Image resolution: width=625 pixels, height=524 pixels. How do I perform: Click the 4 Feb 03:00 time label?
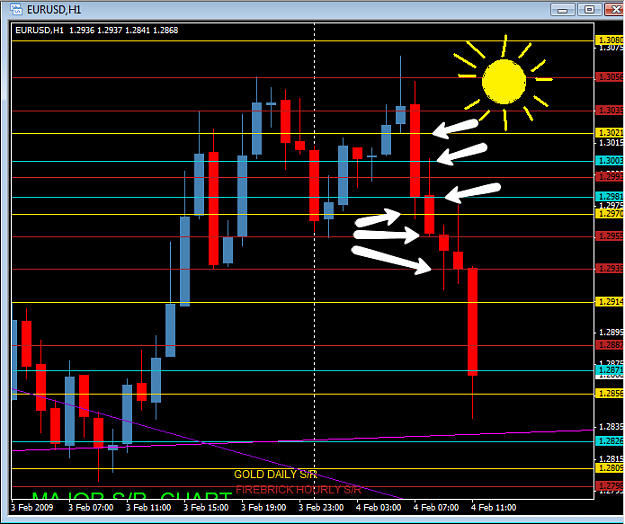coord(378,508)
